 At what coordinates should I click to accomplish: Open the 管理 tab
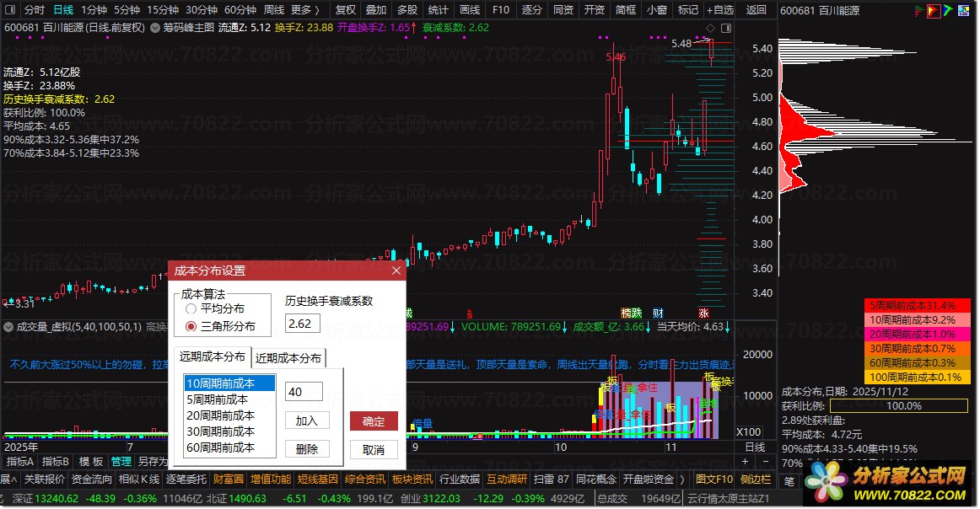click(121, 462)
